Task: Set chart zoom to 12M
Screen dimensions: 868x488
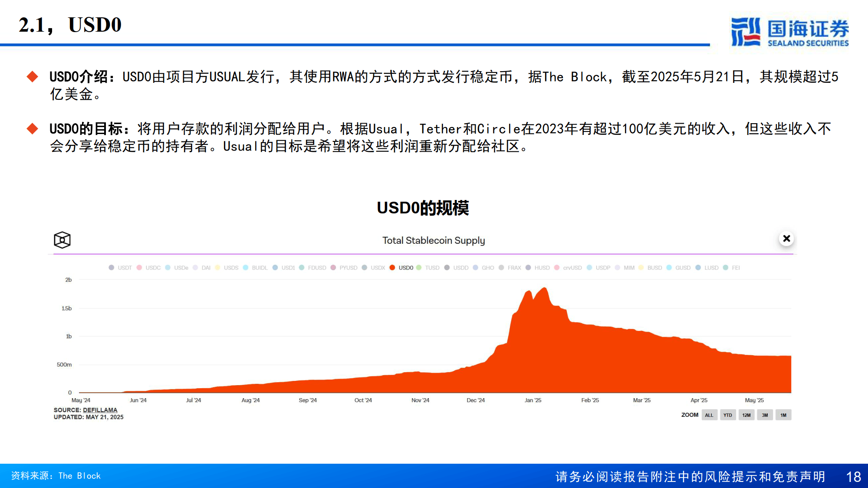Action: pos(746,415)
